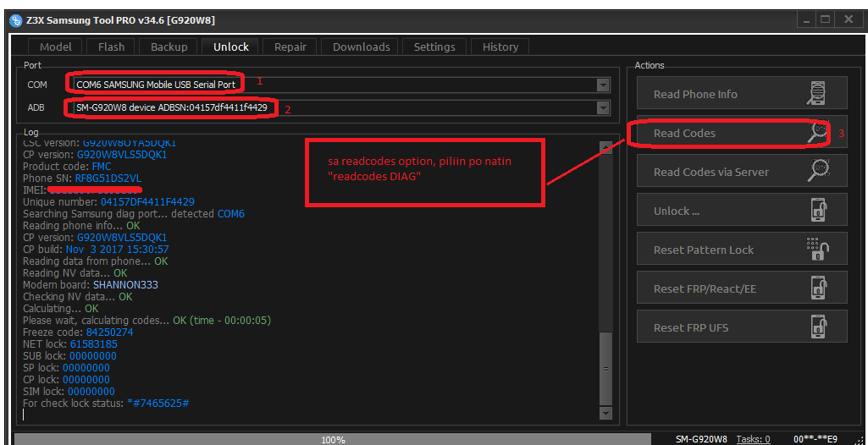
Task: Click the calculating codes time 00:00:05 line
Action: [147, 320]
